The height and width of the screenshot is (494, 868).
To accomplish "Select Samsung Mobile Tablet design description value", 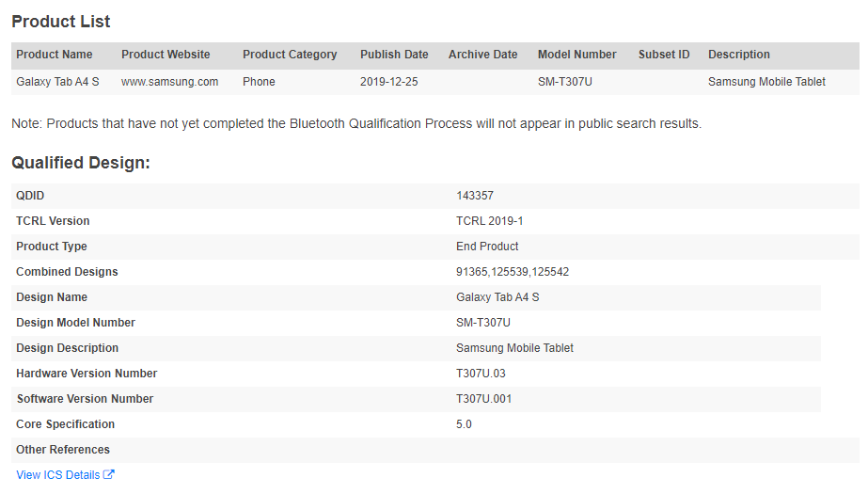I will point(514,348).
